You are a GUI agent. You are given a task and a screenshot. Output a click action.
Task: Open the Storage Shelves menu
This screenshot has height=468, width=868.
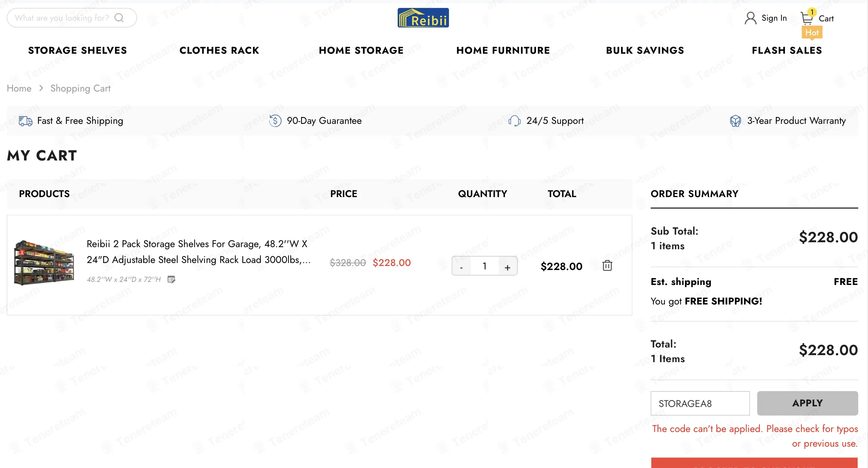pyautogui.click(x=78, y=51)
